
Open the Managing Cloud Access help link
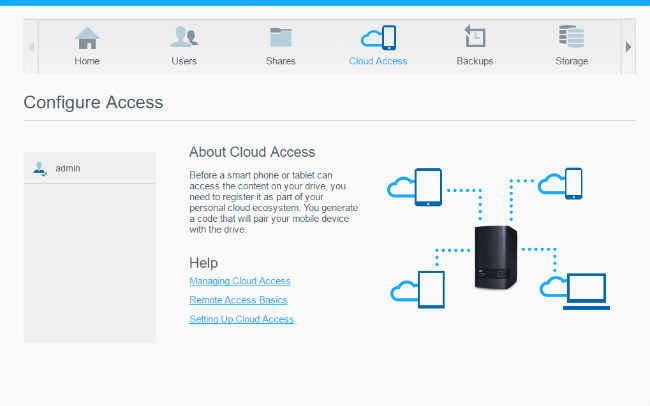(240, 281)
